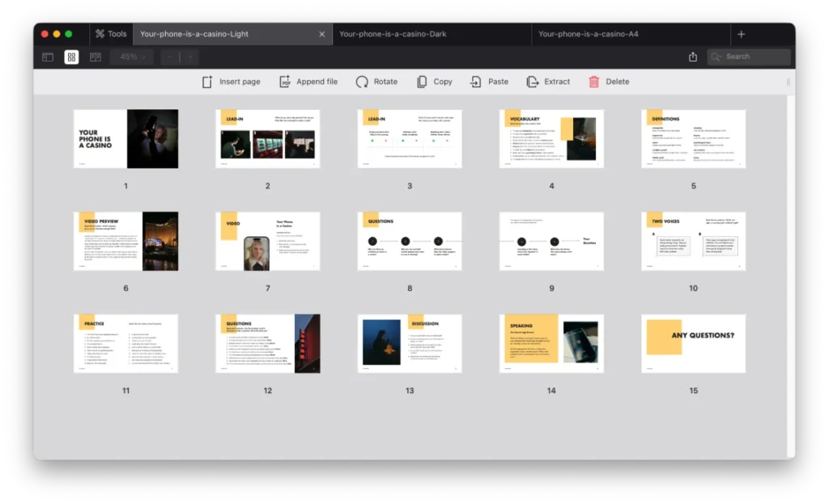Click the Paste icon
829x504 pixels.
click(476, 82)
